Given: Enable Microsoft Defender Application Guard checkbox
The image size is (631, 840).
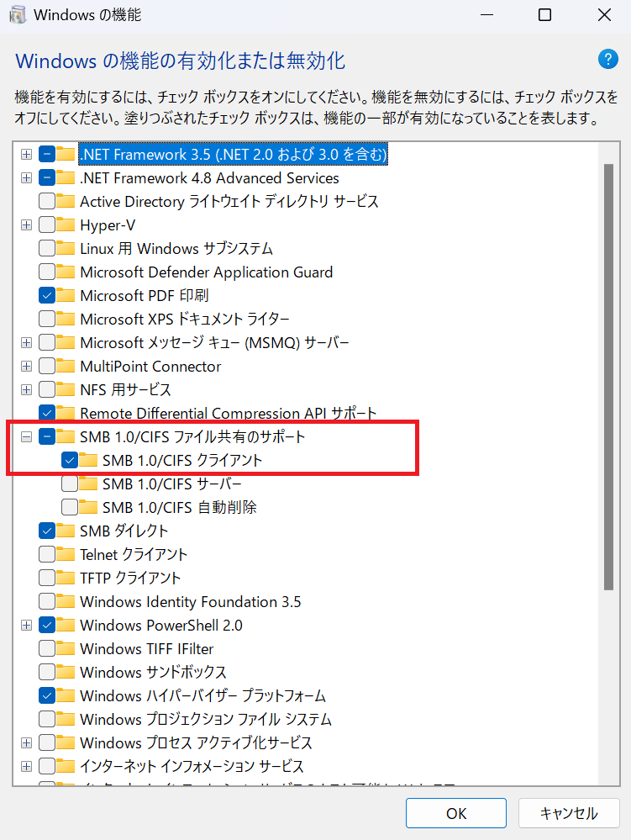Looking at the screenshot, I should click(x=47, y=272).
